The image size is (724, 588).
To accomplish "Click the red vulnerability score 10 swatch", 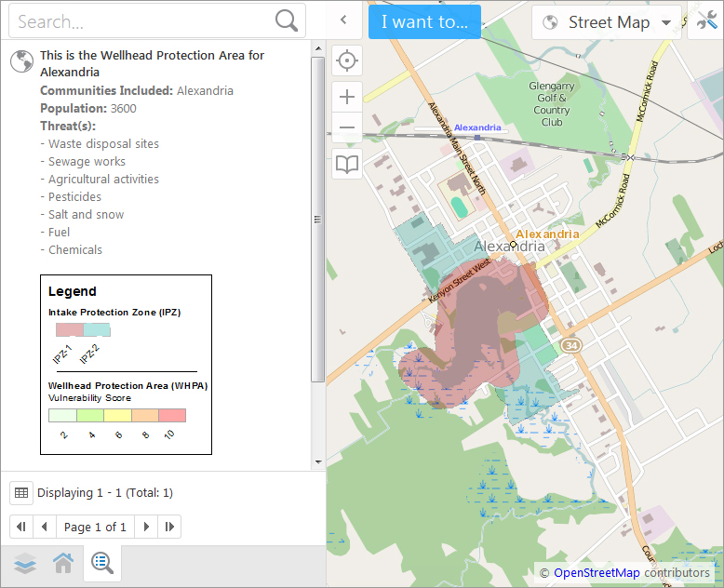I will [172, 416].
